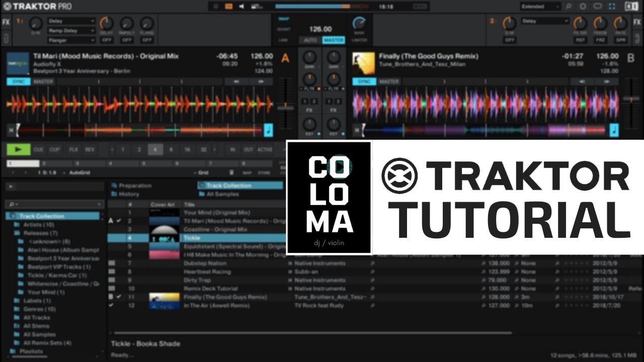The width and height of the screenshot is (644, 362).
Task: Toggle REV reverse mode on deck A
Action: coord(90,149)
